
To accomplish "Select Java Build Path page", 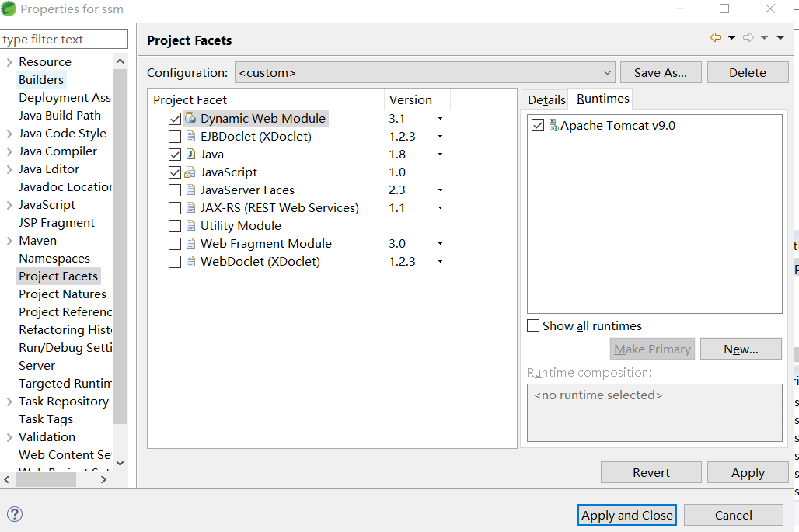I will [x=60, y=116].
